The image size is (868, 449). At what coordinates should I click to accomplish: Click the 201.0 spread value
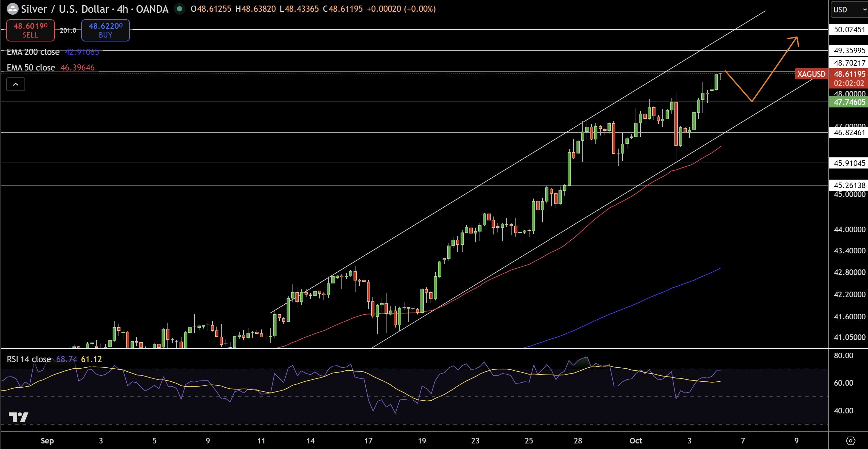(68, 30)
